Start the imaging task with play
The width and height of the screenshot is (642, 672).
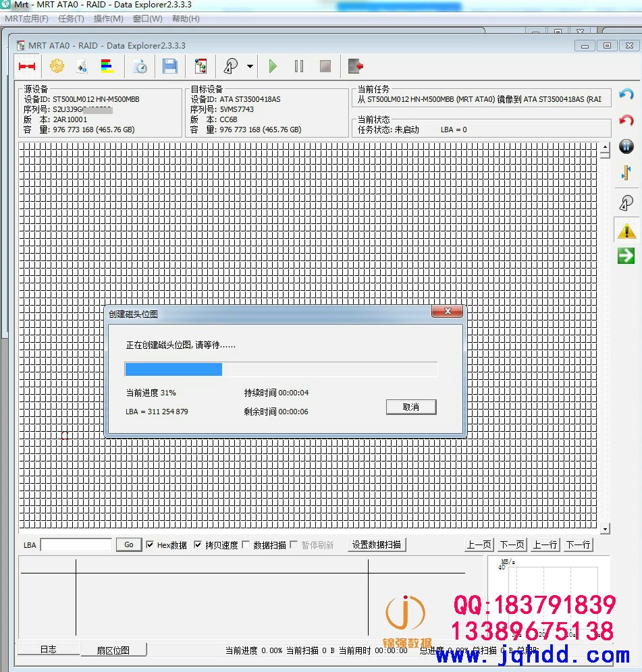[x=272, y=66]
